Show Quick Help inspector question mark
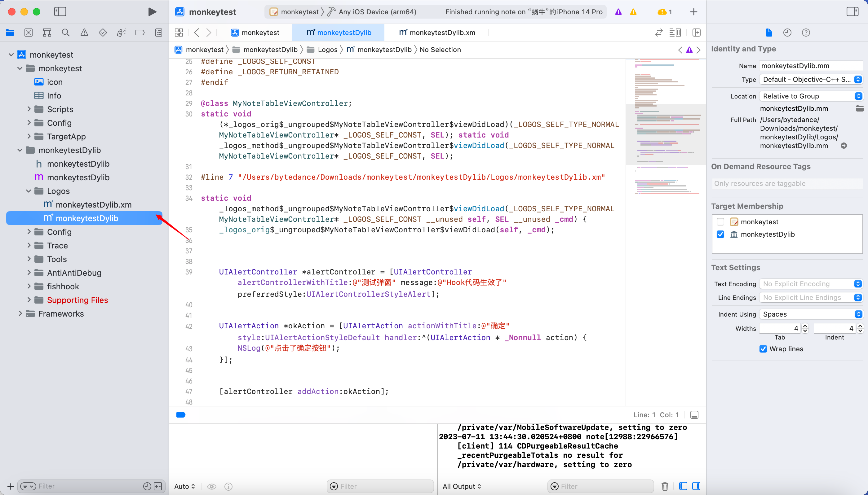 click(x=806, y=32)
